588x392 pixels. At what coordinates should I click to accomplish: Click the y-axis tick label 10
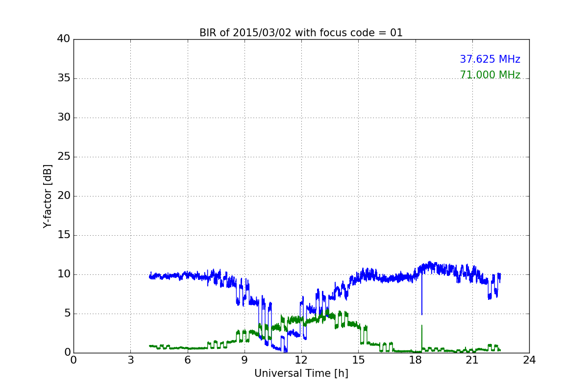point(63,274)
